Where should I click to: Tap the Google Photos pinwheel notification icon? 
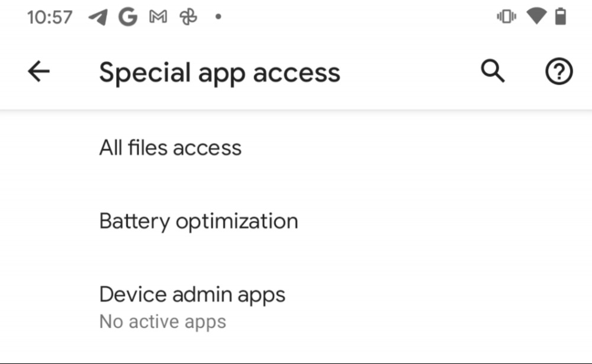tap(188, 17)
